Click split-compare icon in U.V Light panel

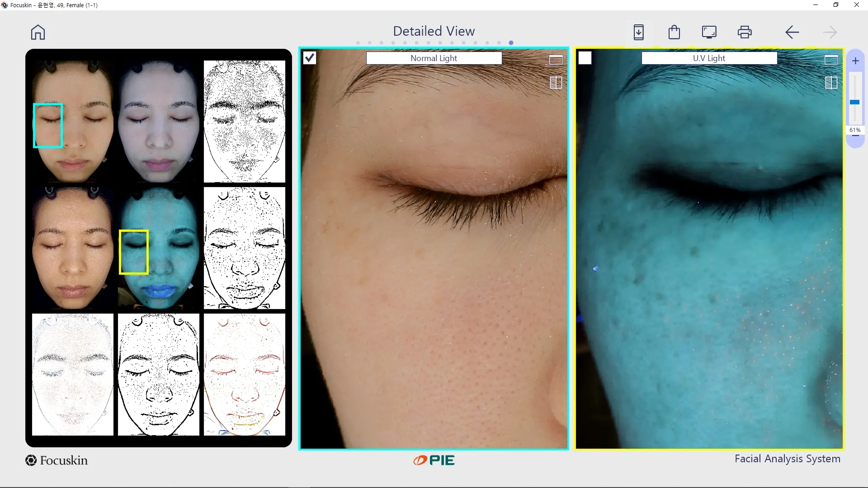[831, 83]
